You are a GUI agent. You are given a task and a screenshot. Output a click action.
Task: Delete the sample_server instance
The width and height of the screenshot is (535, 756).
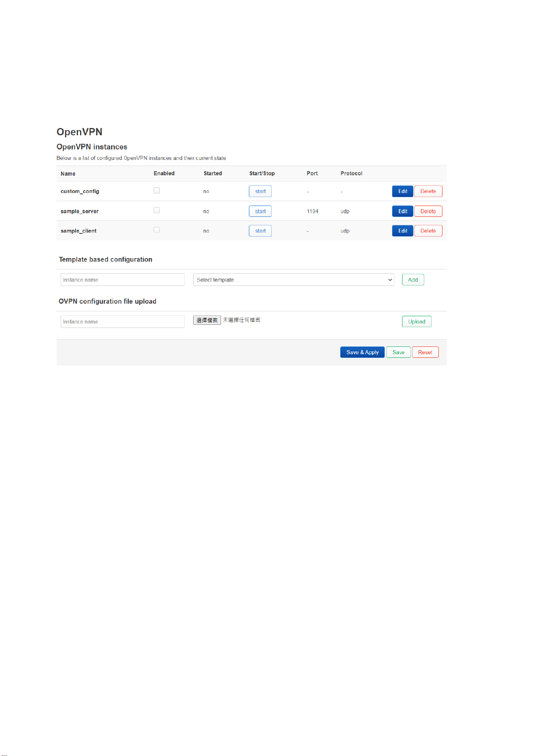[428, 211]
